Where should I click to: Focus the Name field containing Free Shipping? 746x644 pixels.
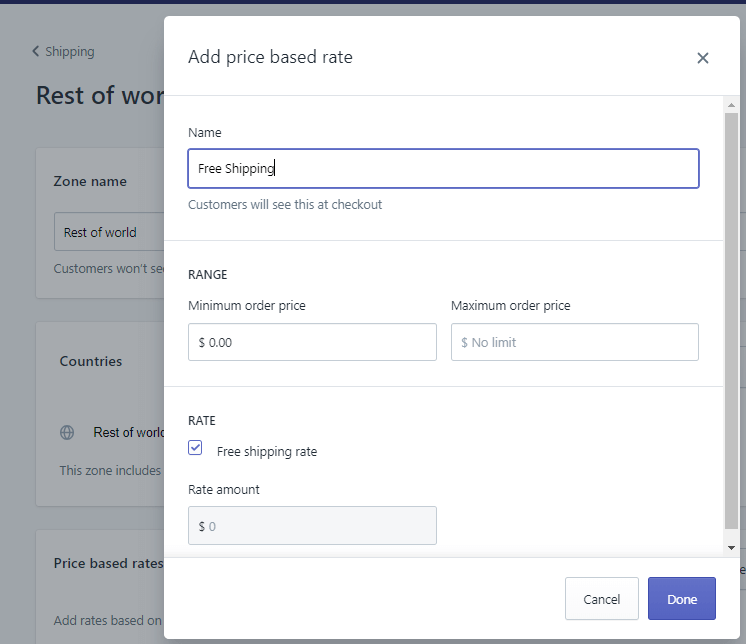point(443,169)
